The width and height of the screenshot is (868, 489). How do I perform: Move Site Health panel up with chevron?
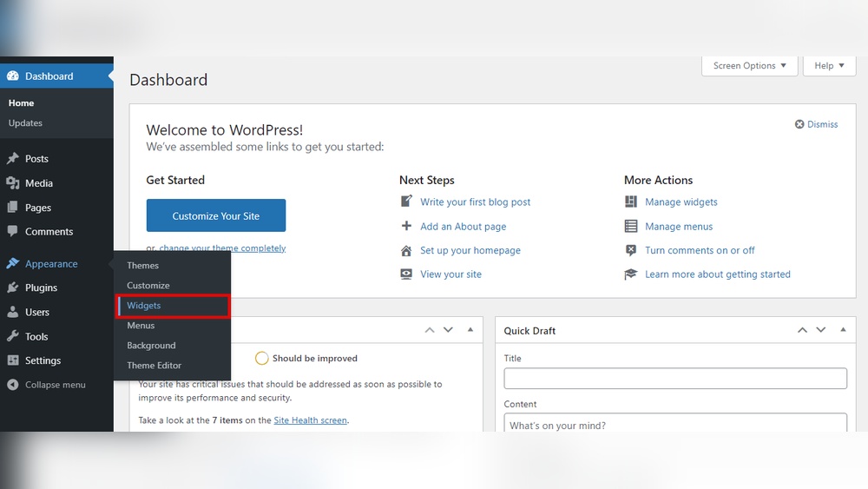point(430,329)
